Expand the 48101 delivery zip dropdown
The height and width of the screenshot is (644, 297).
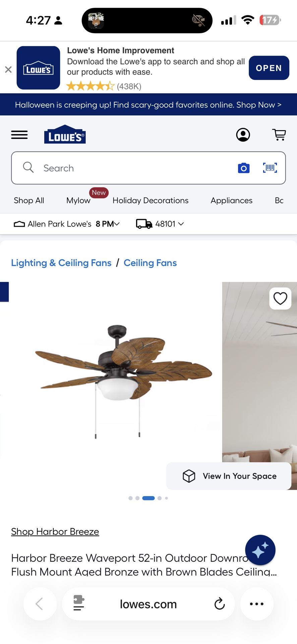160,224
